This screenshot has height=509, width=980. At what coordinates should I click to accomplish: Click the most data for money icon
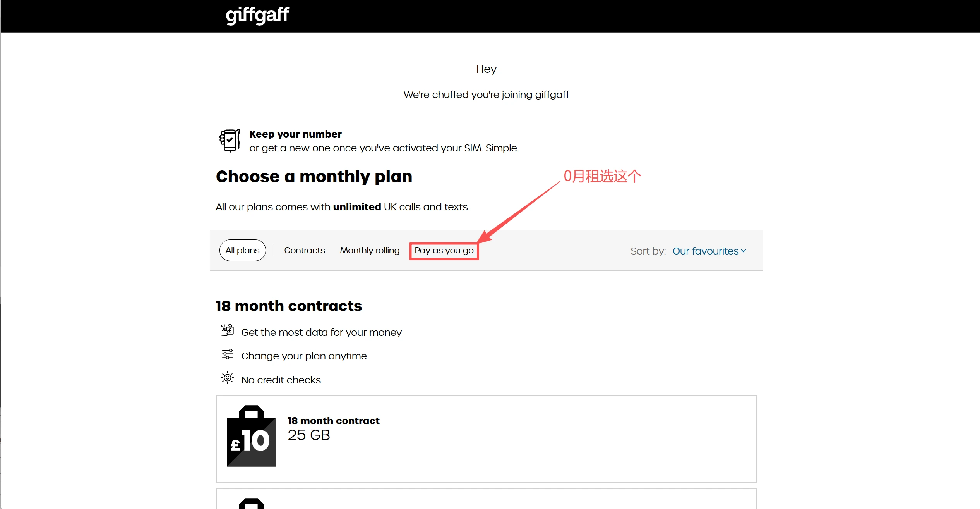[x=228, y=330]
